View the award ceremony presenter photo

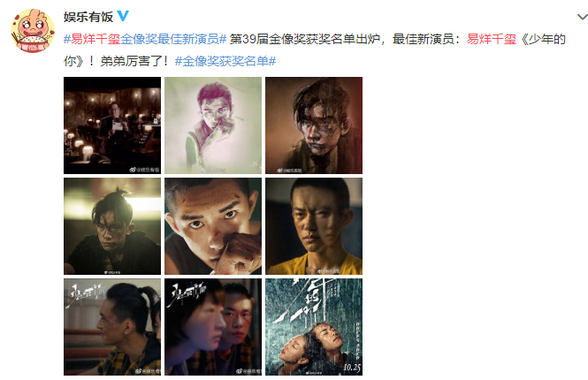pos(112,125)
